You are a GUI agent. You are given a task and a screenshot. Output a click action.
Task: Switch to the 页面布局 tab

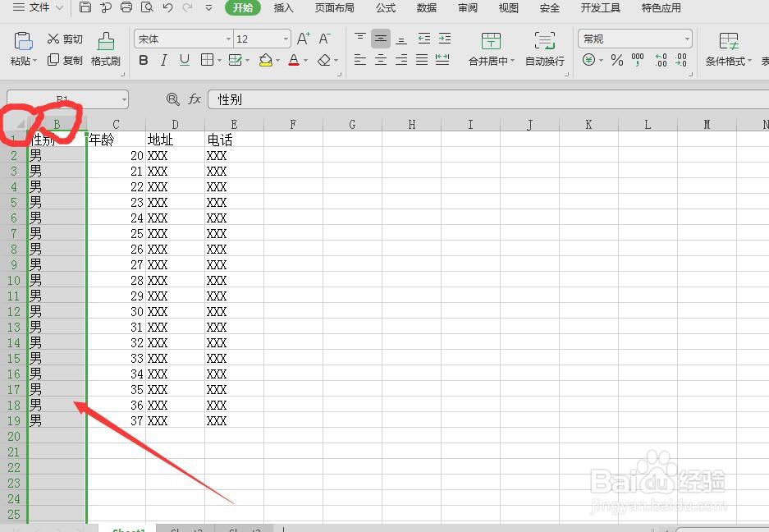334,8
